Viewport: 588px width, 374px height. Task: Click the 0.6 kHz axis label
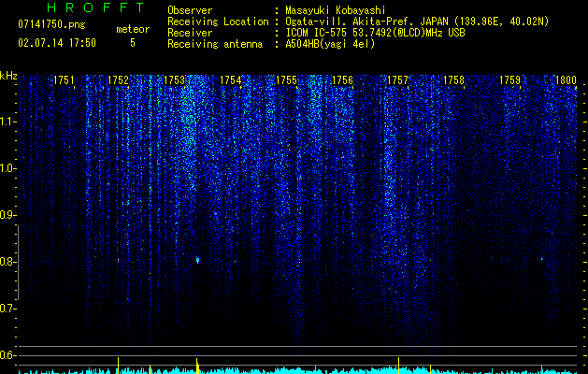click(7, 355)
